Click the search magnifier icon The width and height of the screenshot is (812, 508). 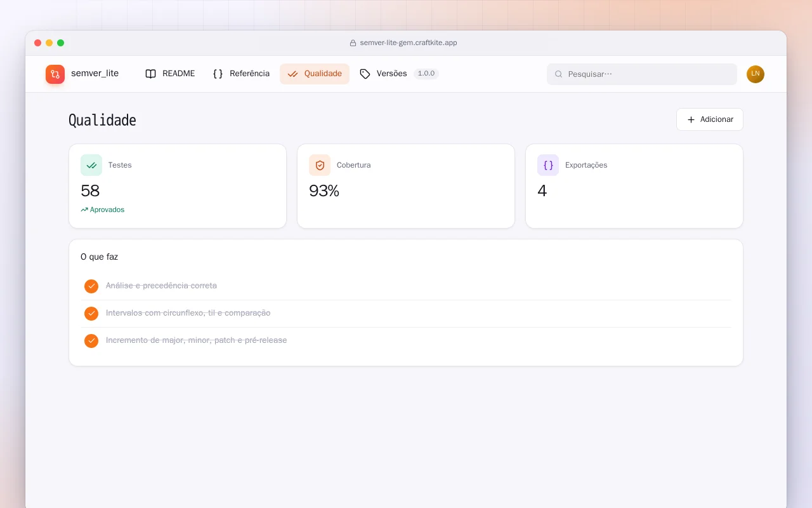click(x=559, y=74)
